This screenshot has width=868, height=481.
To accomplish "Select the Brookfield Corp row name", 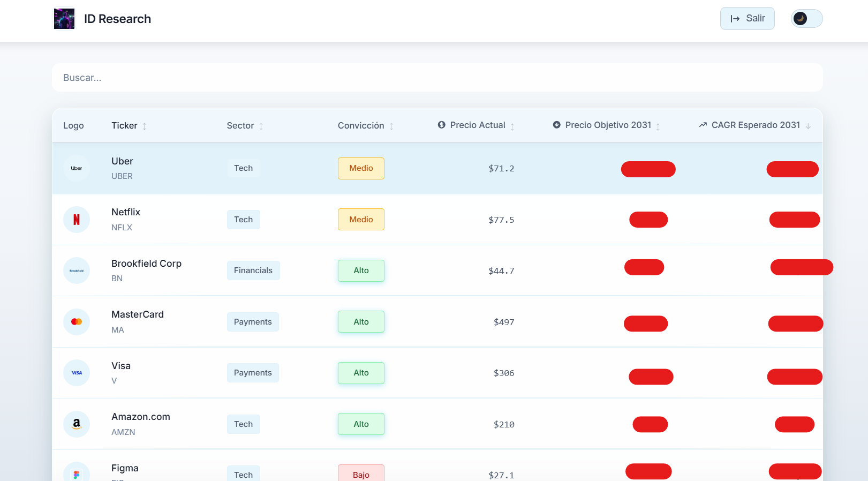I will point(146,264).
